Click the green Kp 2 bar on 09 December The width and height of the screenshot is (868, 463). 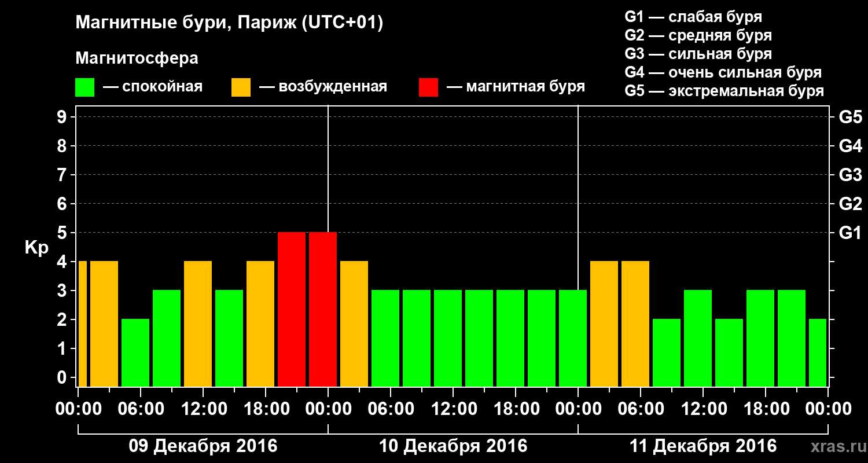pos(135,352)
